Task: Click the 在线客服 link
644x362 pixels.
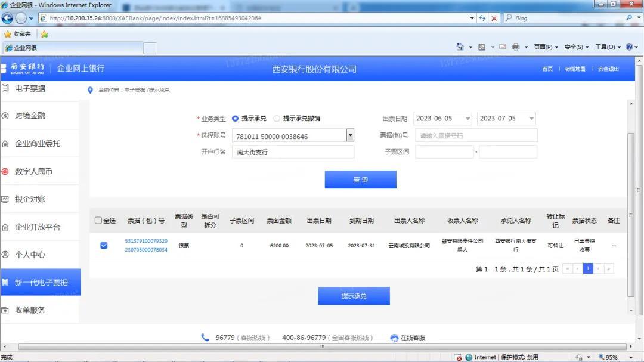Action: pos(413,338)
